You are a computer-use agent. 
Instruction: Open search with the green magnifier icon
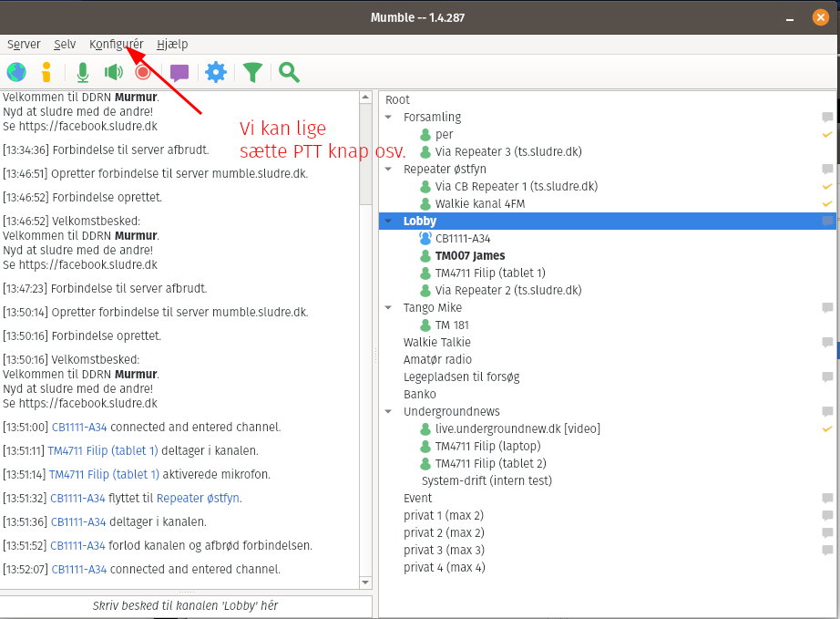point(289,72)
